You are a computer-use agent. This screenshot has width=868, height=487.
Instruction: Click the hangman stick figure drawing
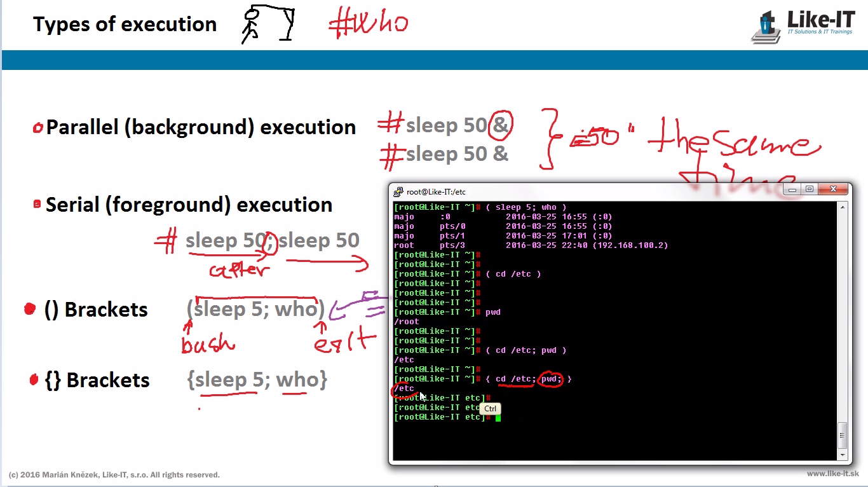[x=268, y=25]
